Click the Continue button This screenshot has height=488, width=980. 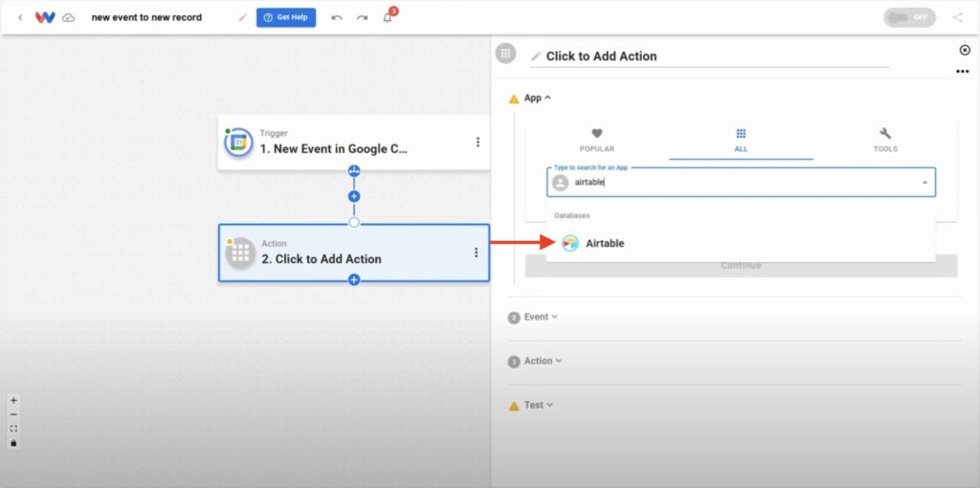point(742,266)
